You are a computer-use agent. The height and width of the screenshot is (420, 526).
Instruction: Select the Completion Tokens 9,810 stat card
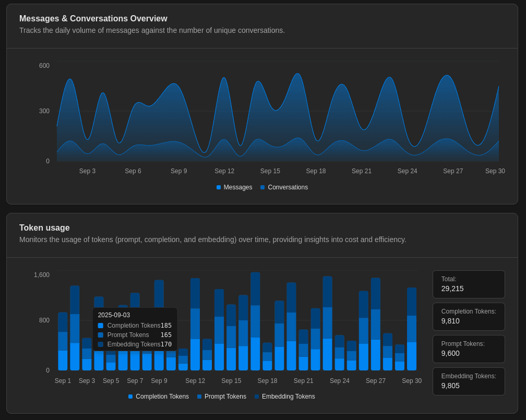tap(468, 317)
